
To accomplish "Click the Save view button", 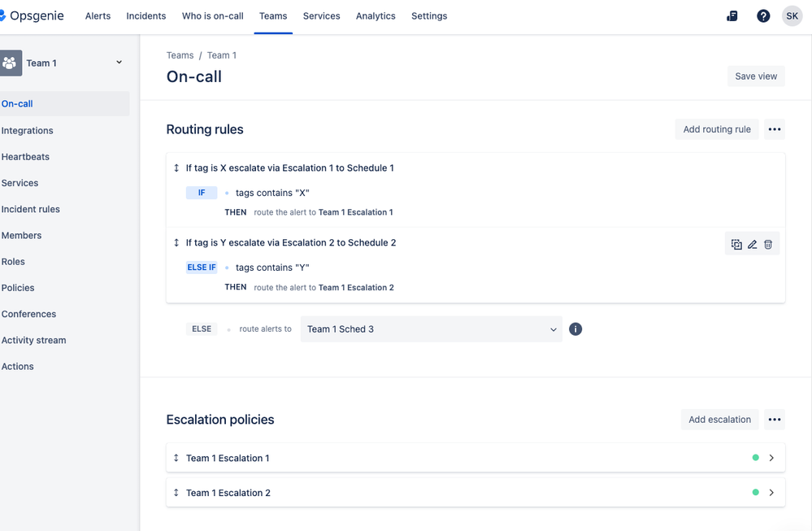I will [756, 76].
